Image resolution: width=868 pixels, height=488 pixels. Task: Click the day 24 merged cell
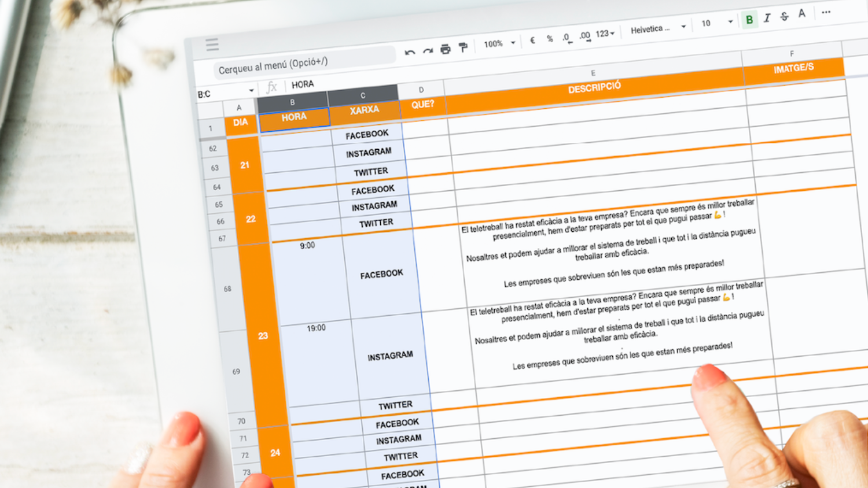point(275,453)
